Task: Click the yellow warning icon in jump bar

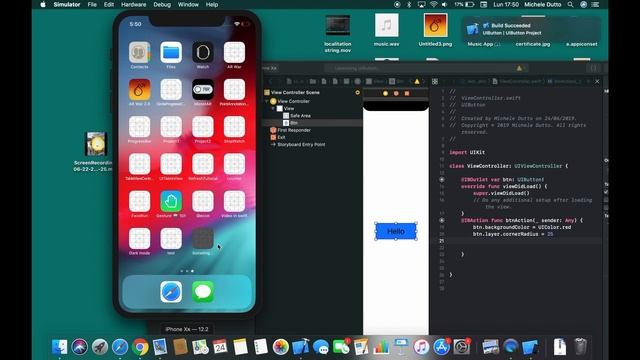Action: pos(417,82)
